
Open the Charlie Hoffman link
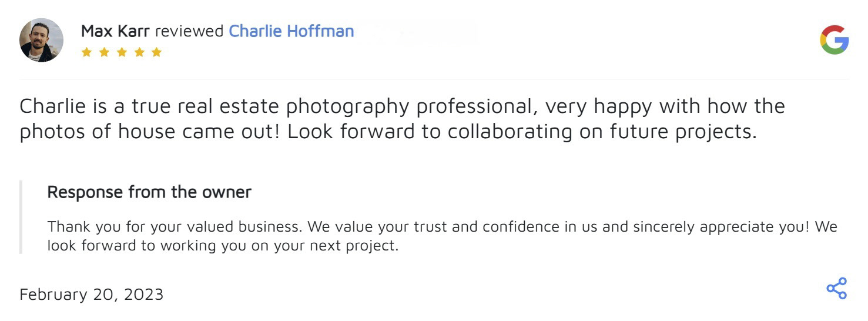click(291, 31)
